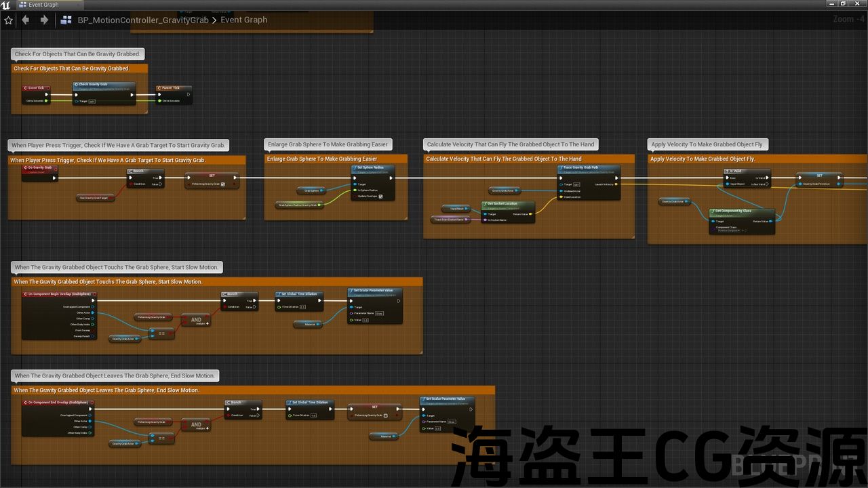Navigate back with the left arrow
This screenshot has width=868, height=488.
(26, 20)
